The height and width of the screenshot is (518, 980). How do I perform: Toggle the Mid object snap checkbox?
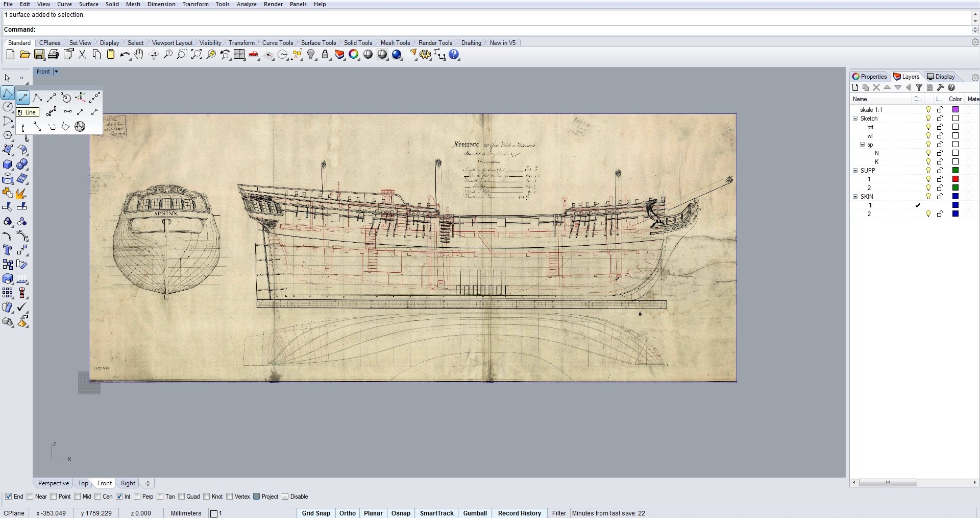point(78,497)
